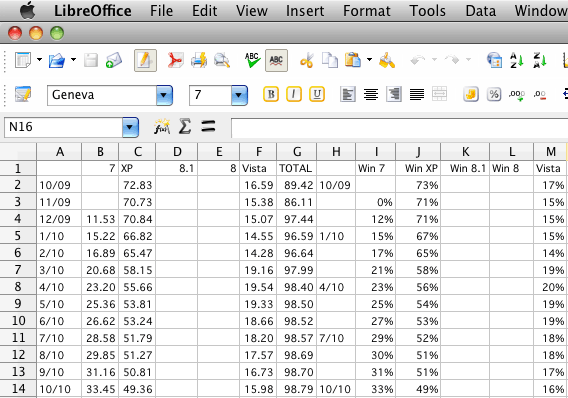Toggle Bold formatting
This screenshot has width=568, height=398.
[271, 95]
